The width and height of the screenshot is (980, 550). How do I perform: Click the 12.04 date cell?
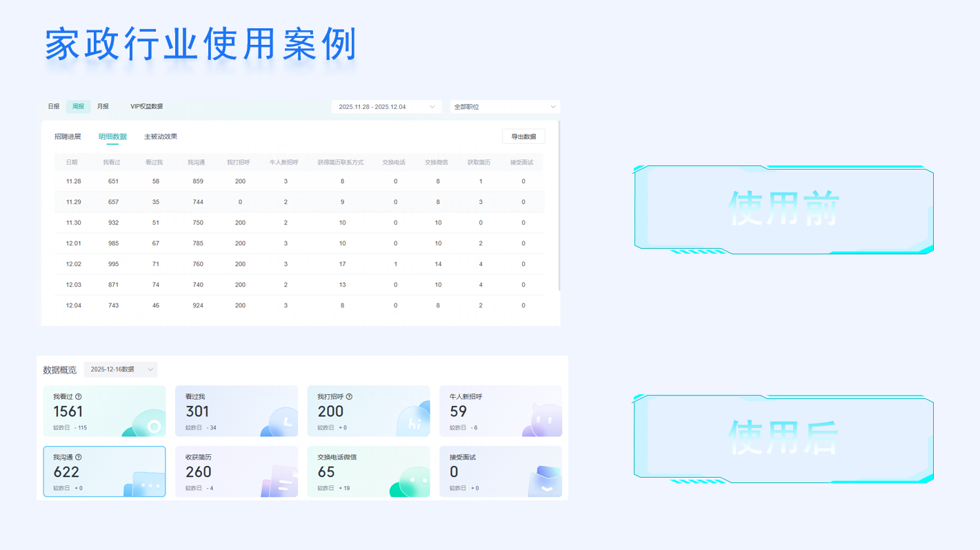point(74,305)
